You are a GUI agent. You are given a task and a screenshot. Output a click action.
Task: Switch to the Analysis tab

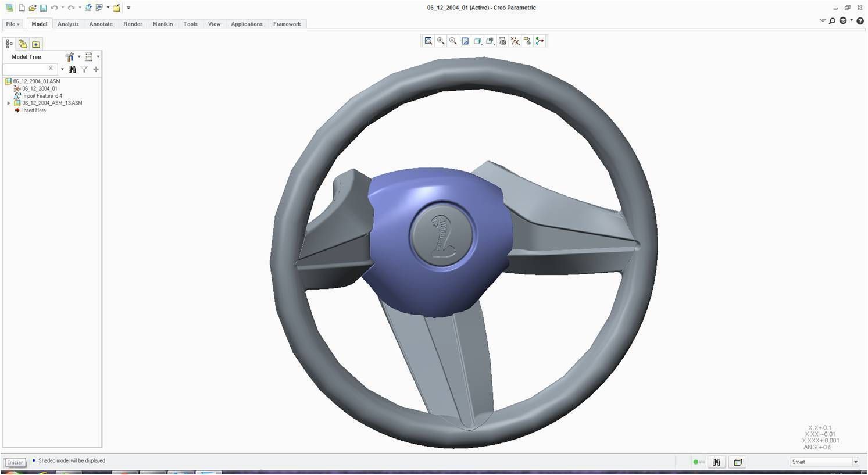tap(68, 24)
